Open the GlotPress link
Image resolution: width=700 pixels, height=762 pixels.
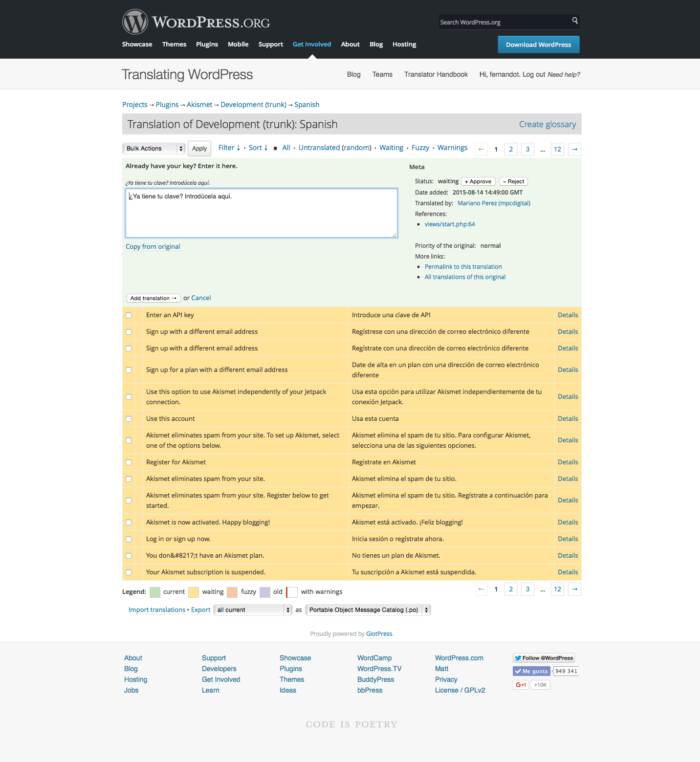point(379,634)
